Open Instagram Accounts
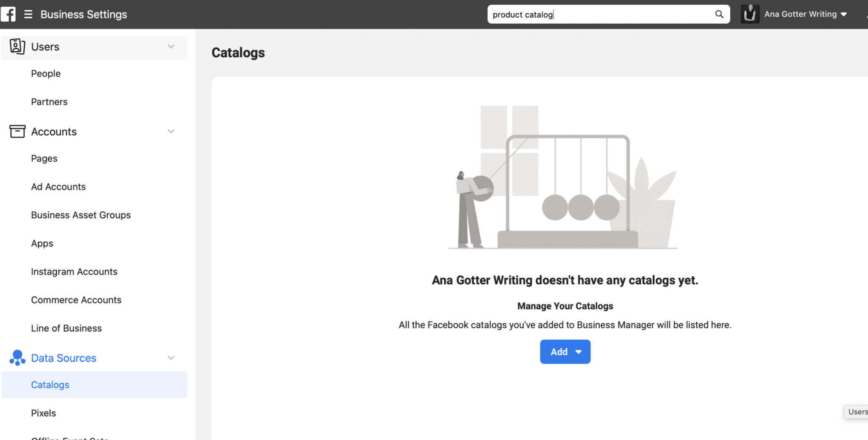 coord(74,272)
